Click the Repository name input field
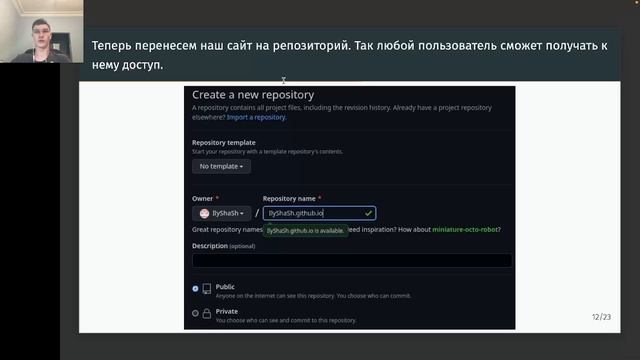This screenshot has width=640, height=360. pos(319,213)
